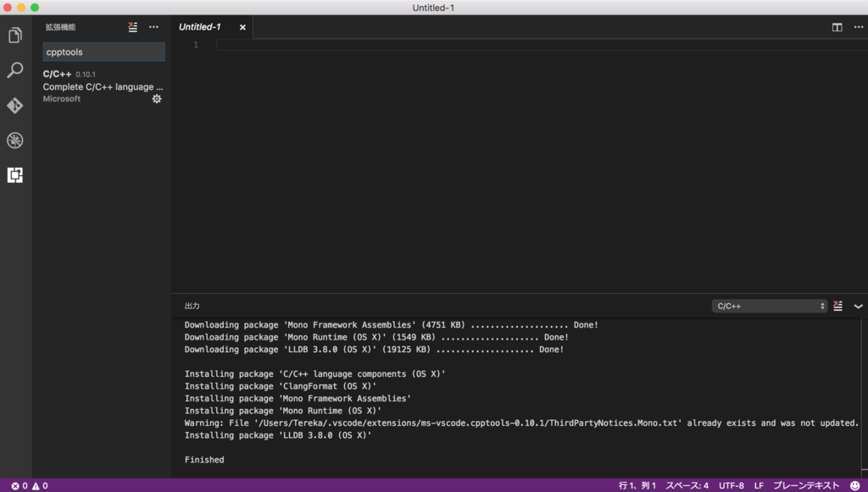Clear extensions search results icon

coord(133,27)
